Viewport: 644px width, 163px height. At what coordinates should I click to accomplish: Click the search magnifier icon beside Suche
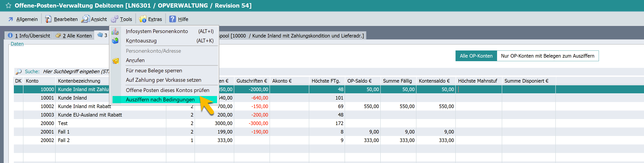19,72
